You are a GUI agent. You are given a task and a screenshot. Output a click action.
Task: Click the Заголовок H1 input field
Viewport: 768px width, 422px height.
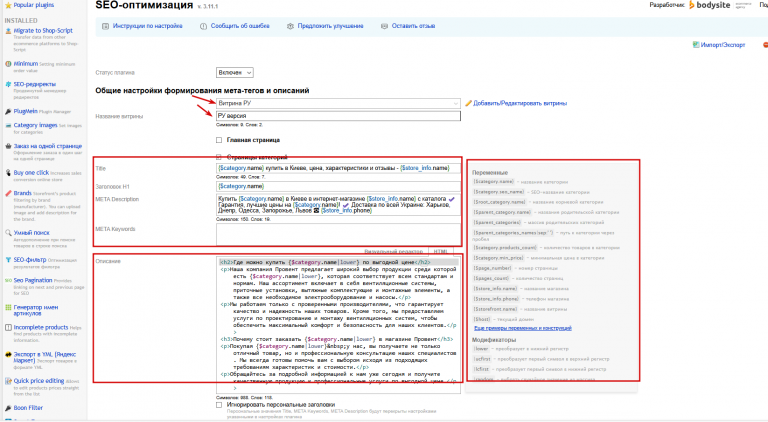coord(338,187)
